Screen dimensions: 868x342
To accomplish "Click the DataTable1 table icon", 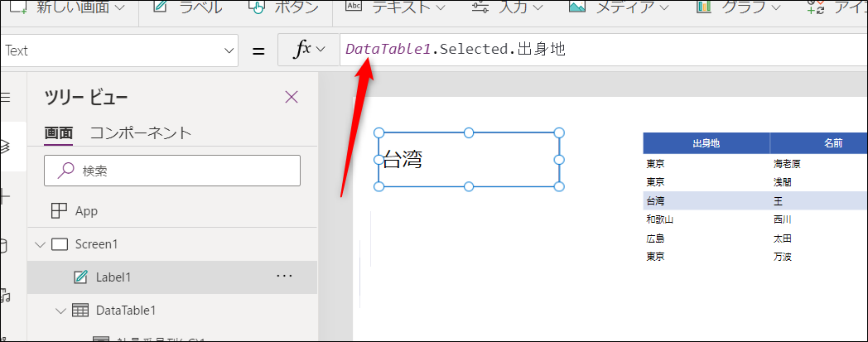I will [x=81, y=311].
